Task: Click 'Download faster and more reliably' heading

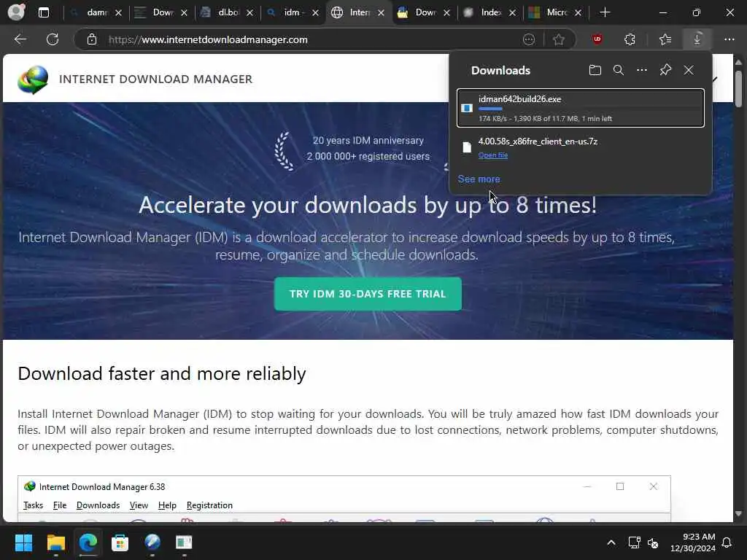Action: tap(161, 374)
